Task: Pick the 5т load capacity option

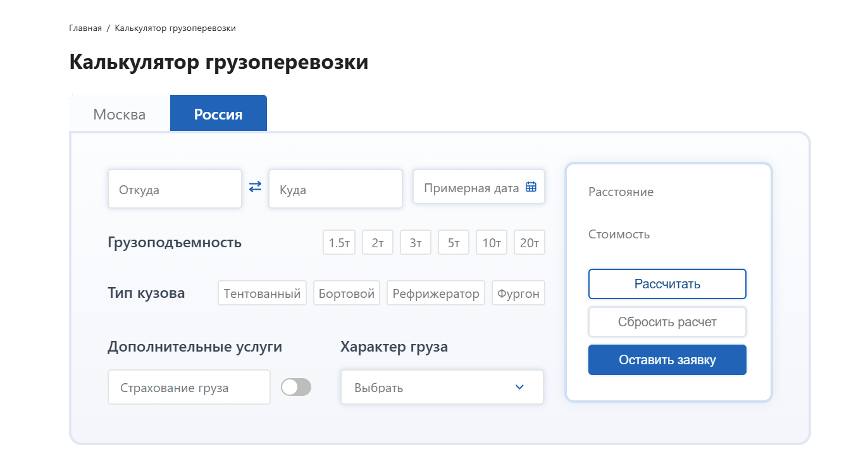Action: click(454, 243)
